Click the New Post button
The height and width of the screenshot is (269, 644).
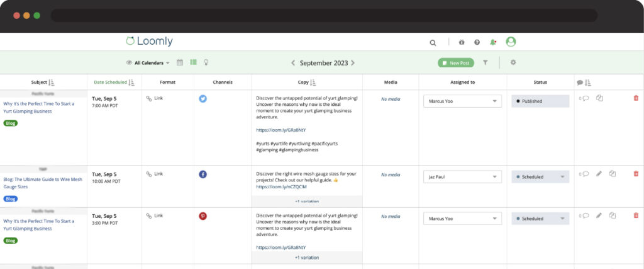click(456, 63)
